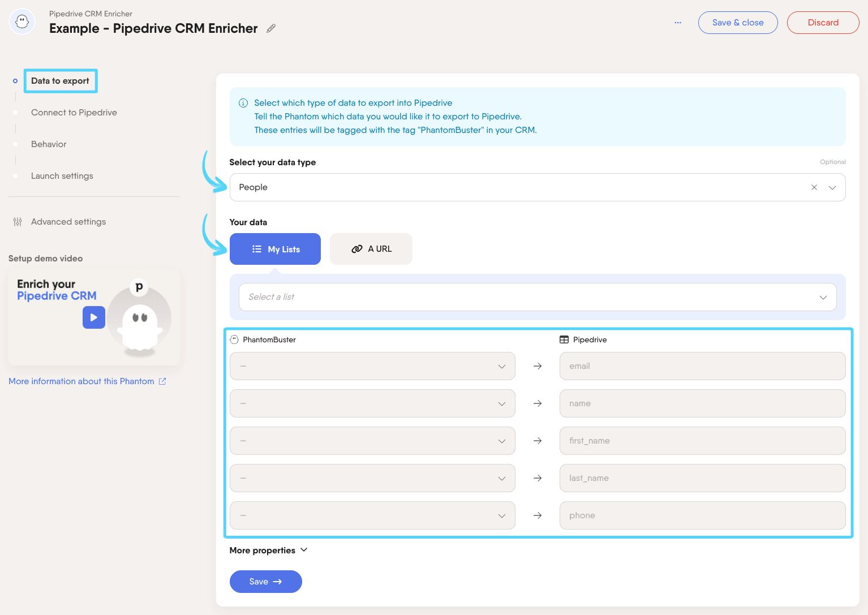Go to Connect to Pipedrive step
Image resolution: width=868 pixels, height=615 pixels.
[x=74, y=113]
